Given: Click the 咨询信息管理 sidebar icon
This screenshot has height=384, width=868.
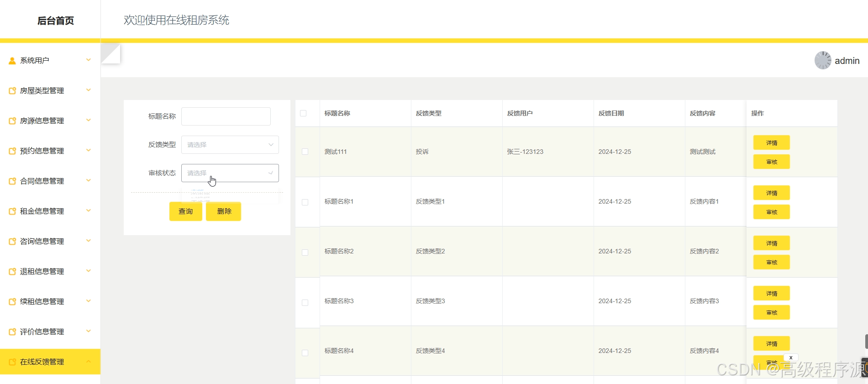Looking at the screenshot, I should click(x=12, y=242).
